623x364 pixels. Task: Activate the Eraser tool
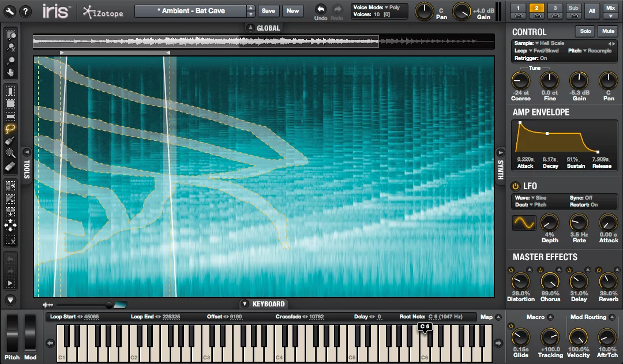pyautogui.click(x=10, y=166)
